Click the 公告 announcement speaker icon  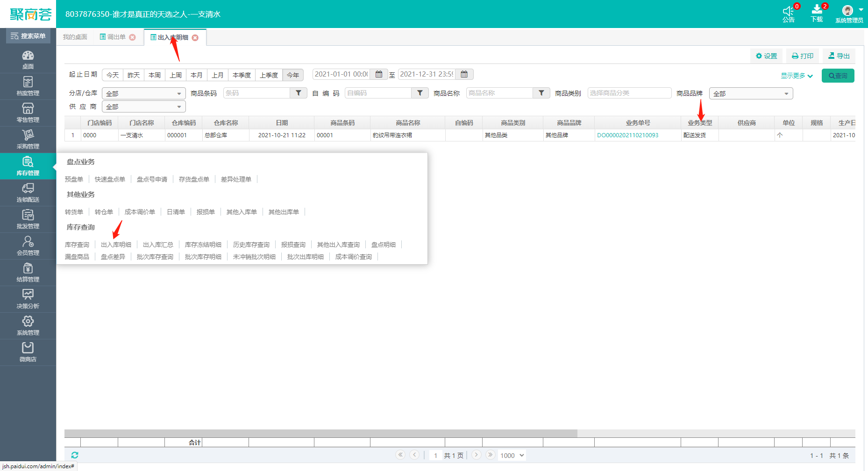point(789,11)
